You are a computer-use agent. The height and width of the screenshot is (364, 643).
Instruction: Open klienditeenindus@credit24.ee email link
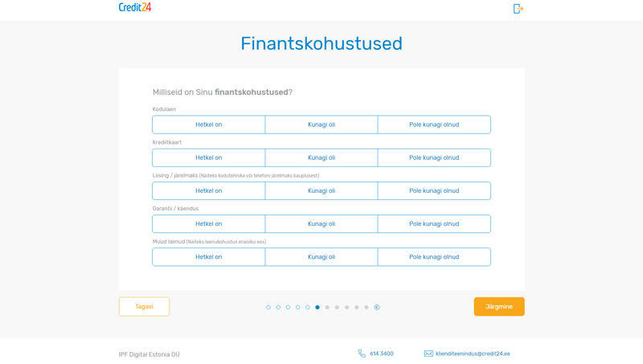[473, 354]
